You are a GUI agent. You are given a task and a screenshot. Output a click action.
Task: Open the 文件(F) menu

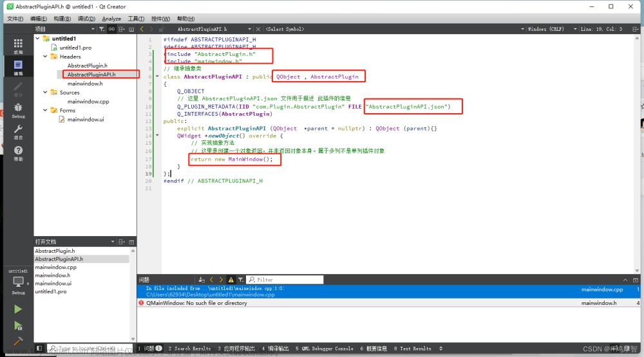15,19
